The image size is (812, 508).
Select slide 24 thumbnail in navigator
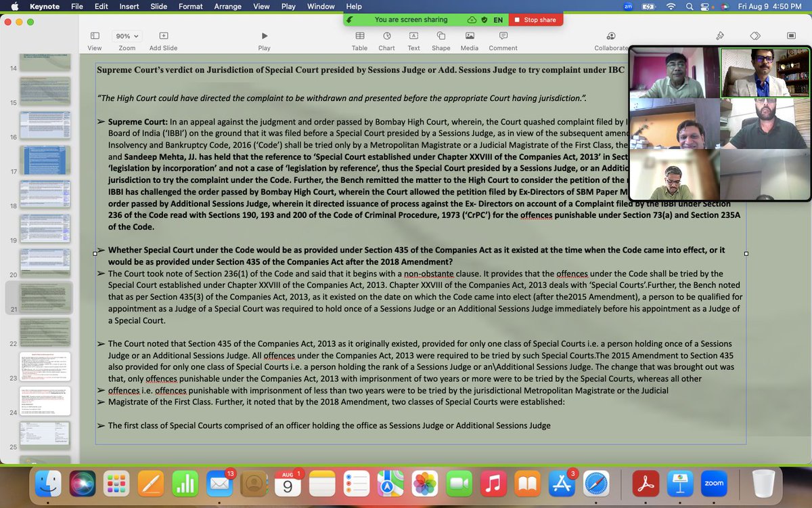[x=45, y=401]
